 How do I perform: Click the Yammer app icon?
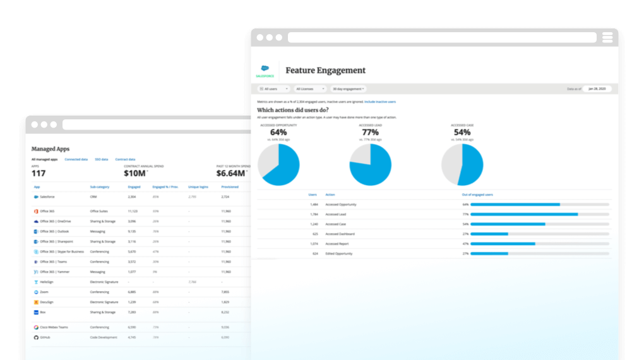point(36,272)
